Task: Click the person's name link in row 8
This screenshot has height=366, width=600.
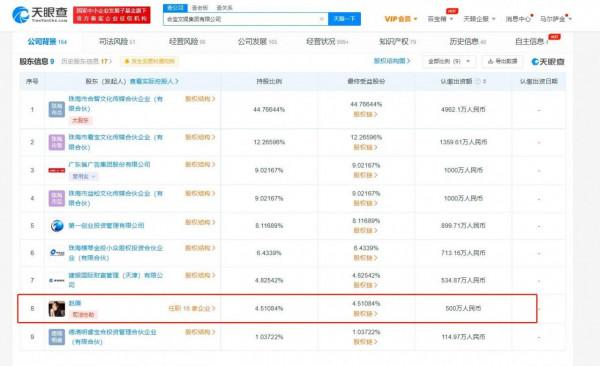Action: click(75, 303)
